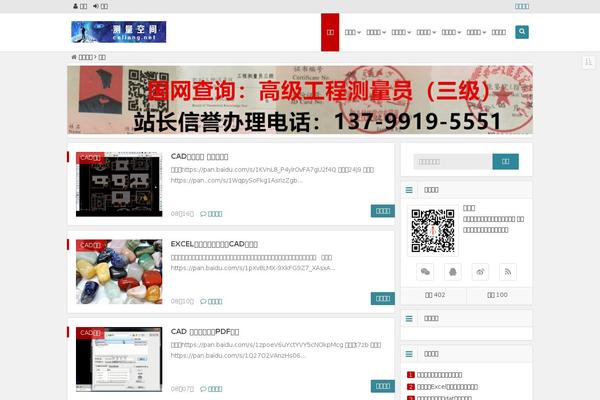The height and width of the screenshot is (400, 600).
Task: Open the print dialog screenshot thumbnail
Action: [119, 359]
